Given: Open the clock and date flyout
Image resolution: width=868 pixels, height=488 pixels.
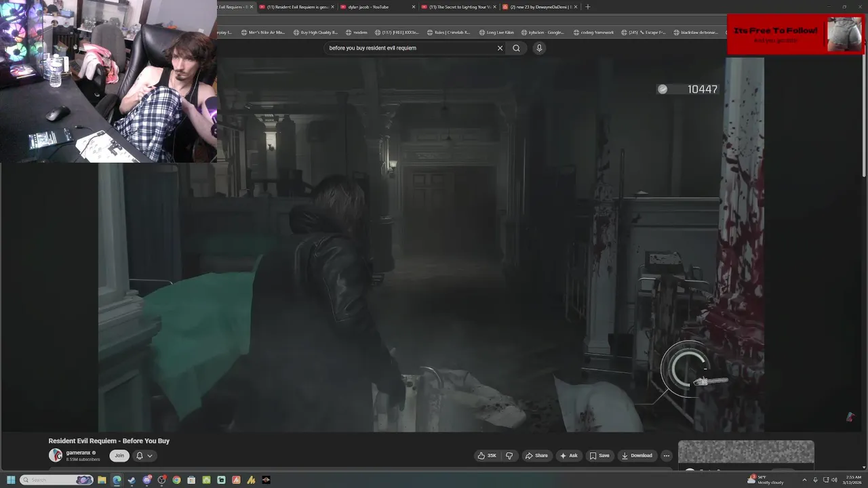Looking at the screenshot, I should [x=853, y=480].
